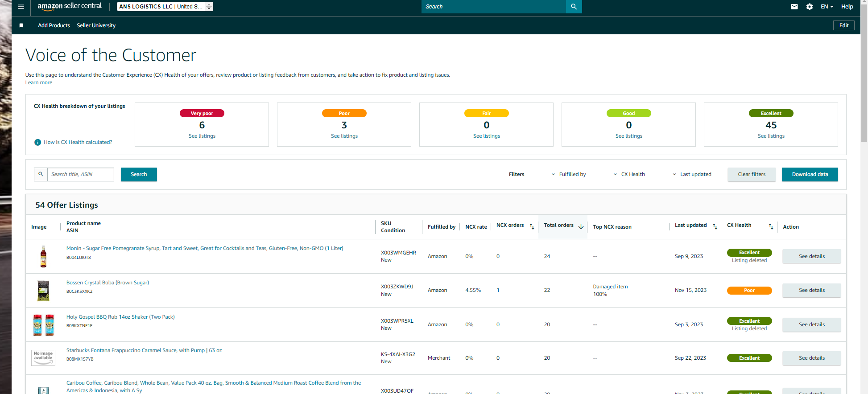
Task: Click See details for Monin syrup row
Action: click(x=812, y=256)
